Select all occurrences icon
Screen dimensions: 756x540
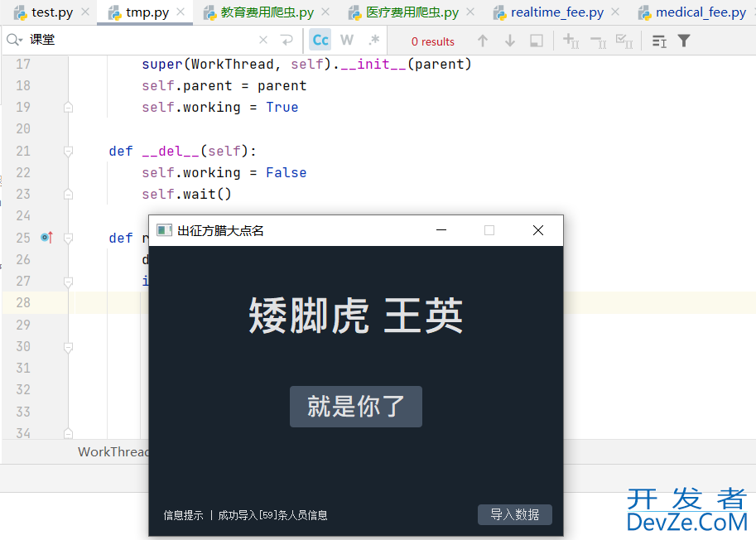pos(625,41)
